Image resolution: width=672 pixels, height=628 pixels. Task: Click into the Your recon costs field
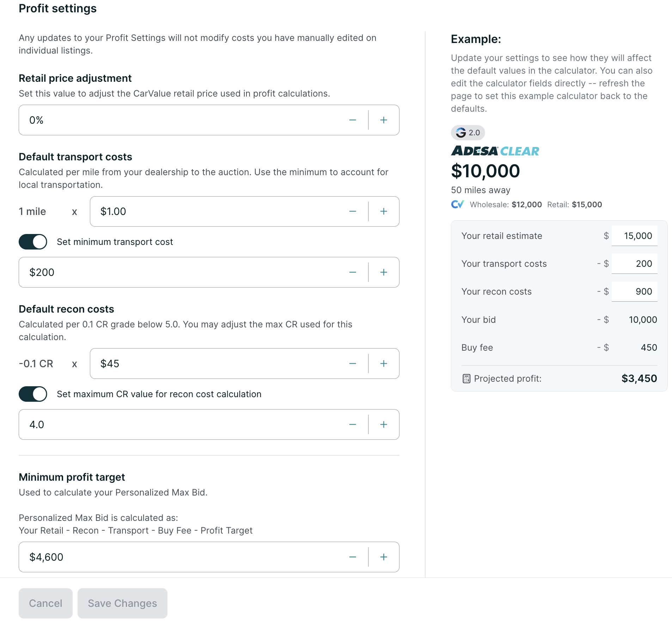point(634,291)
